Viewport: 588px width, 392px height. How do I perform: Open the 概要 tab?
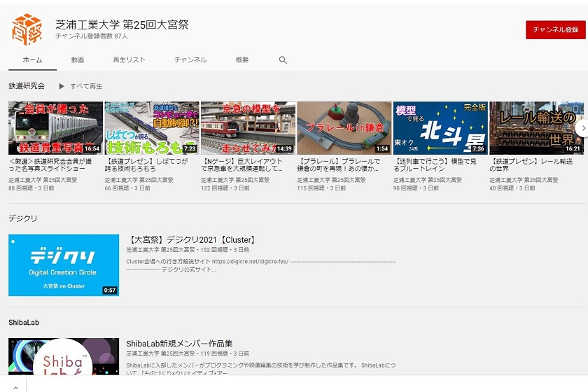tap(242, 59)
